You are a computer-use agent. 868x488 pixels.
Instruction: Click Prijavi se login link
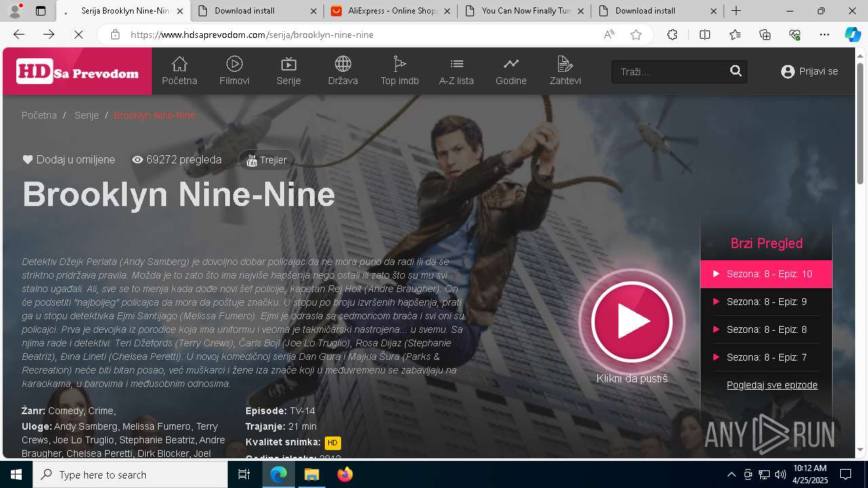click(810, 71)
